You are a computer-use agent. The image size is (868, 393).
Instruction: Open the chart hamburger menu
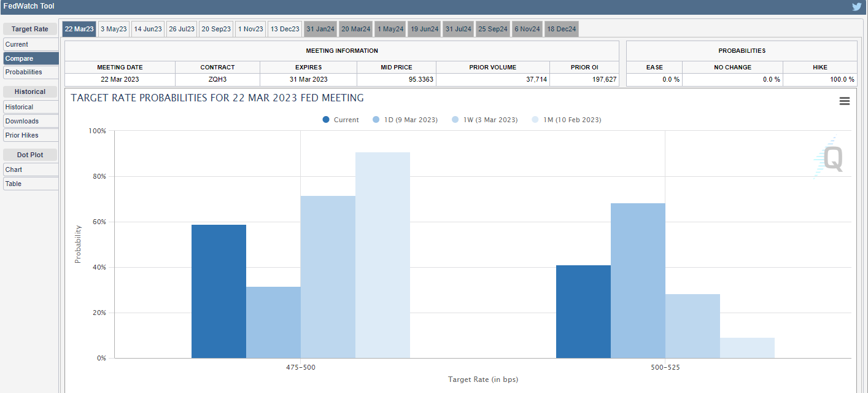[x=845, y=101]
